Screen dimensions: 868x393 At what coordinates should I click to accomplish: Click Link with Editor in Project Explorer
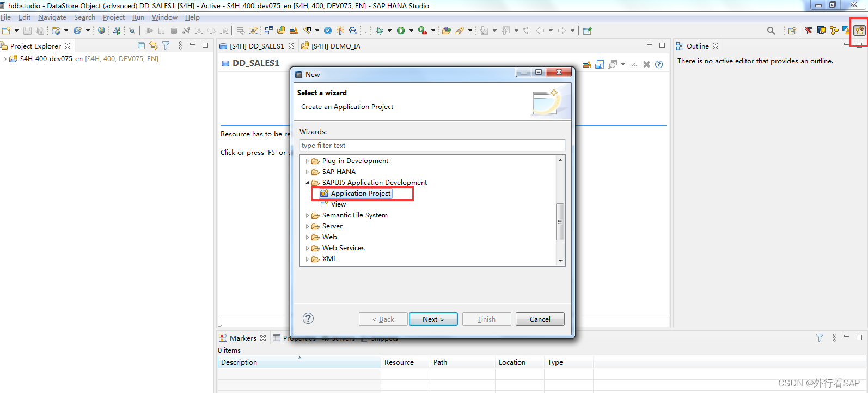[154, 46]
